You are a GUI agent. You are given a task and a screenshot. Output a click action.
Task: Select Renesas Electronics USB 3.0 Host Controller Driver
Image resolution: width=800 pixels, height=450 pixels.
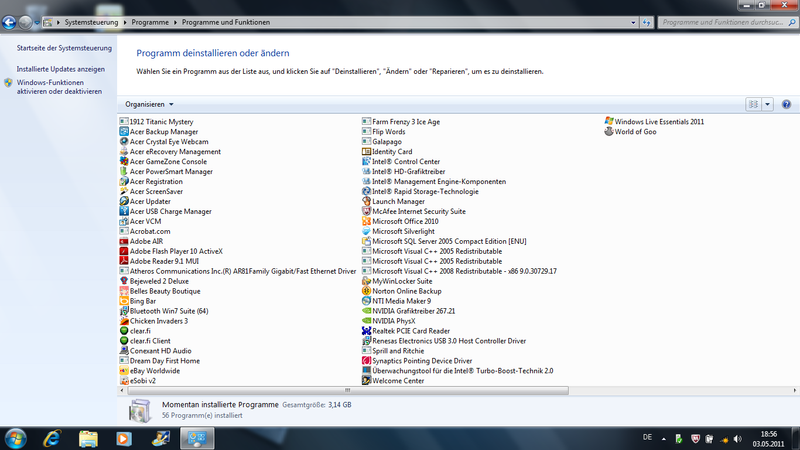coord(444,341)
